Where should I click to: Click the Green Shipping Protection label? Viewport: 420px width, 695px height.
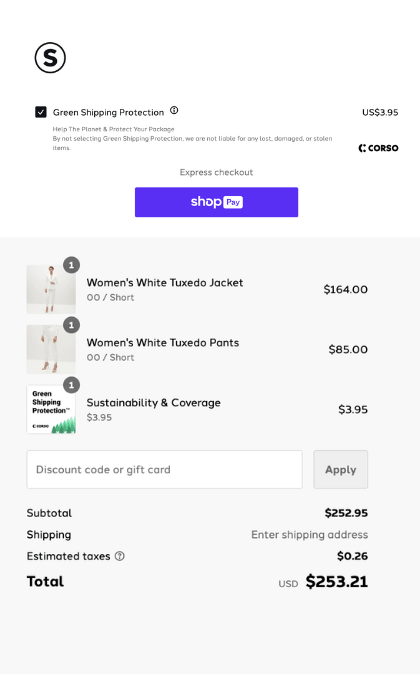tap(109, 112)
